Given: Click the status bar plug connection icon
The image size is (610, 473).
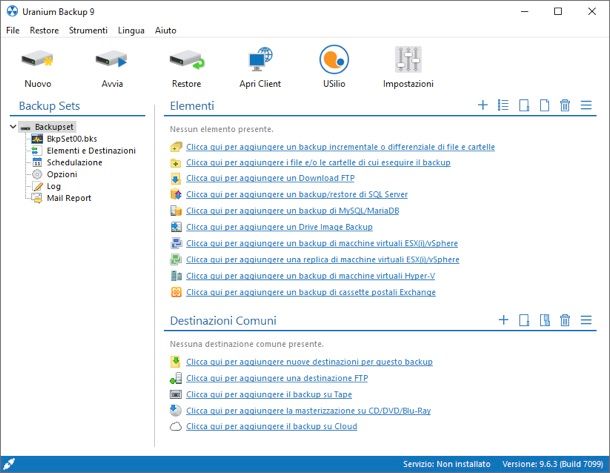Looking at the screenshot, I should (x=9, y=464).
